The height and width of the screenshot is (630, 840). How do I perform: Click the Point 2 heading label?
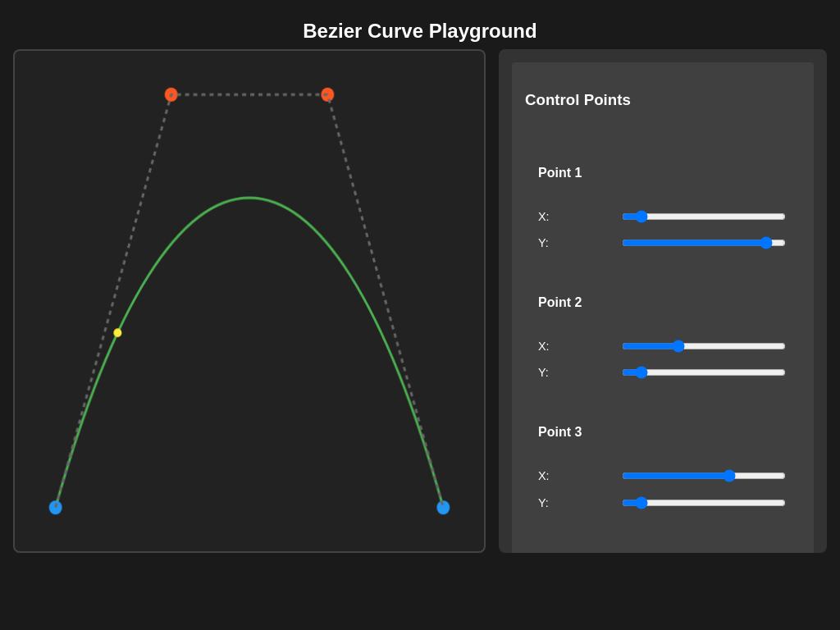560,303
